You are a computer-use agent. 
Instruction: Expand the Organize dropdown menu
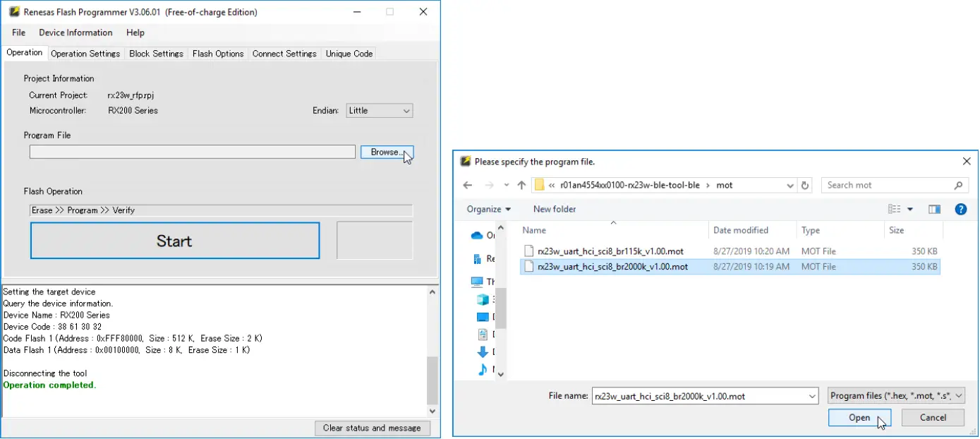pos(488,209)
